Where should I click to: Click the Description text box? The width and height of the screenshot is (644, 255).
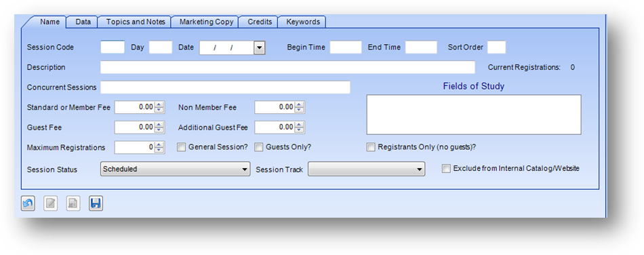click(x=287, y=67)
